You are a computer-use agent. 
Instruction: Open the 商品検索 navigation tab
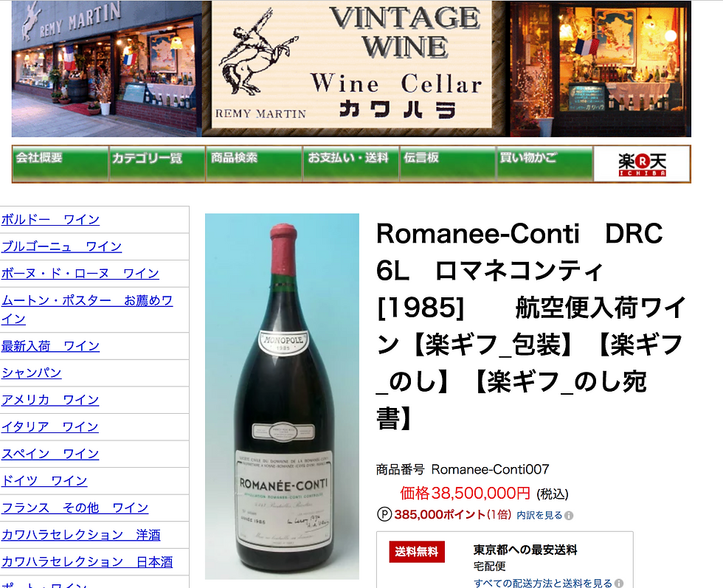254,164
